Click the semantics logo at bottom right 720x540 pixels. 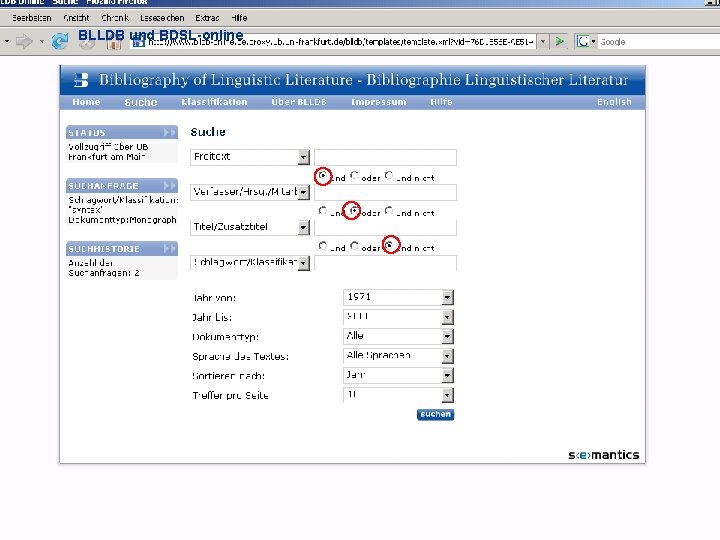point(603,455)
